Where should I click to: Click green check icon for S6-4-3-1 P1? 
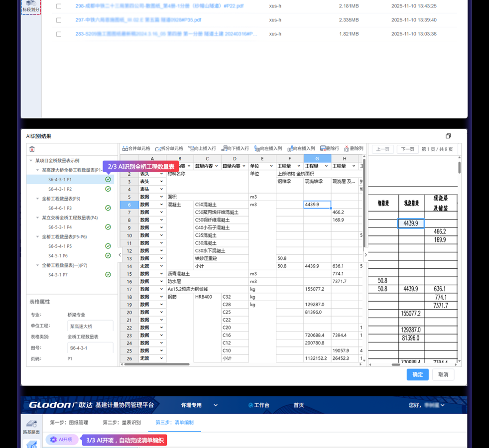[x=108, y=179]
